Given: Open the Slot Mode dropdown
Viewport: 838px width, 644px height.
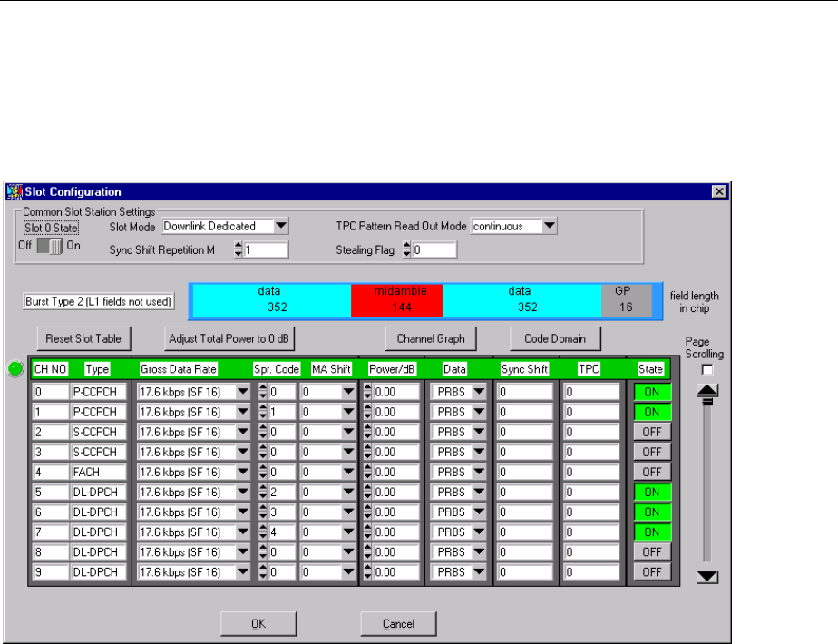Looking at the screenshot, I should [x=281, y=226].
